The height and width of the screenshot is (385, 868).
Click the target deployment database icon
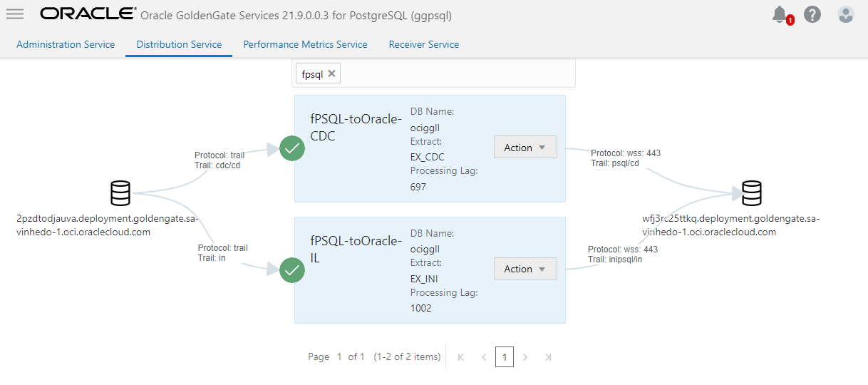click(x=752, y=192)
